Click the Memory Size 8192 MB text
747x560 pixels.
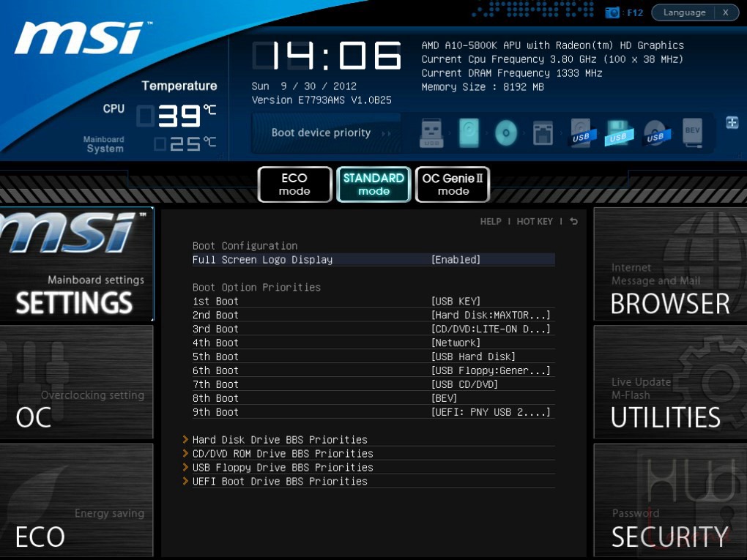tap(483, 87)
